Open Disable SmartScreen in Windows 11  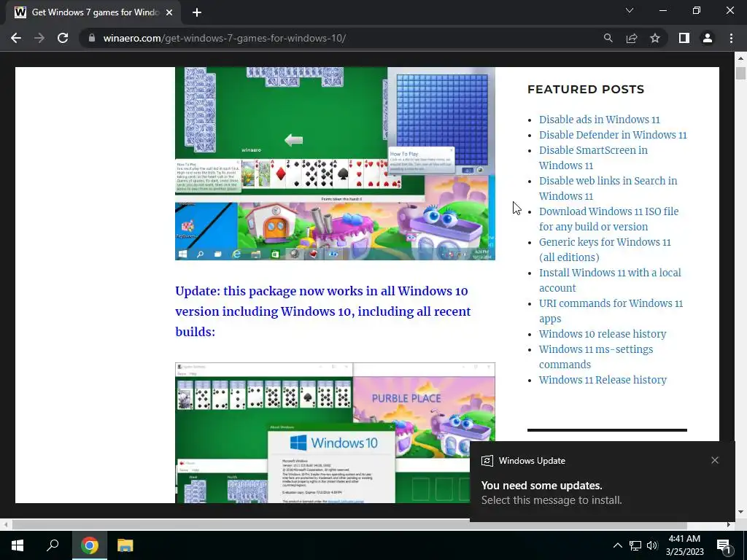click(x=594, y=157)
